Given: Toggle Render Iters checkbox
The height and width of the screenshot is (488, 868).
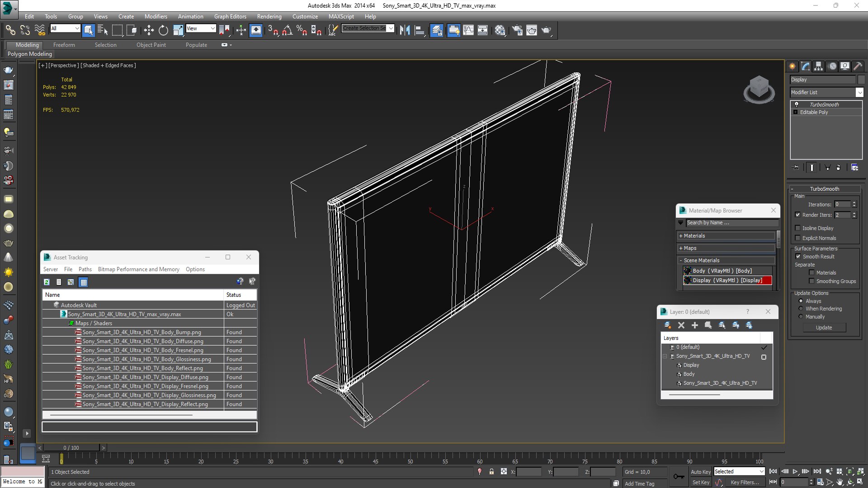Looking at the screenshot, I should point(798,215).
